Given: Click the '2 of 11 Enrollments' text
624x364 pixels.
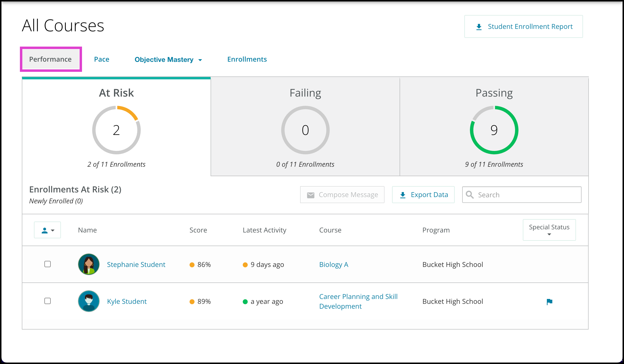Looking at the screenshot, I should pos(116,164).
